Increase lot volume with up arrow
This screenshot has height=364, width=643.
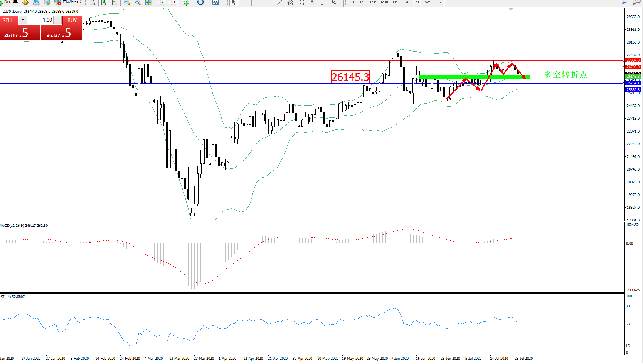click(x=57, y=20)
